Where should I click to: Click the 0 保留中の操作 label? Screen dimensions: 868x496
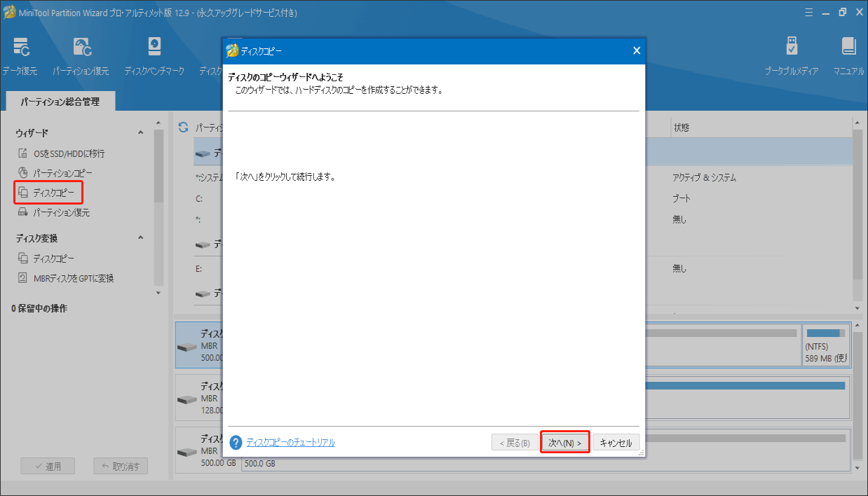39,308
